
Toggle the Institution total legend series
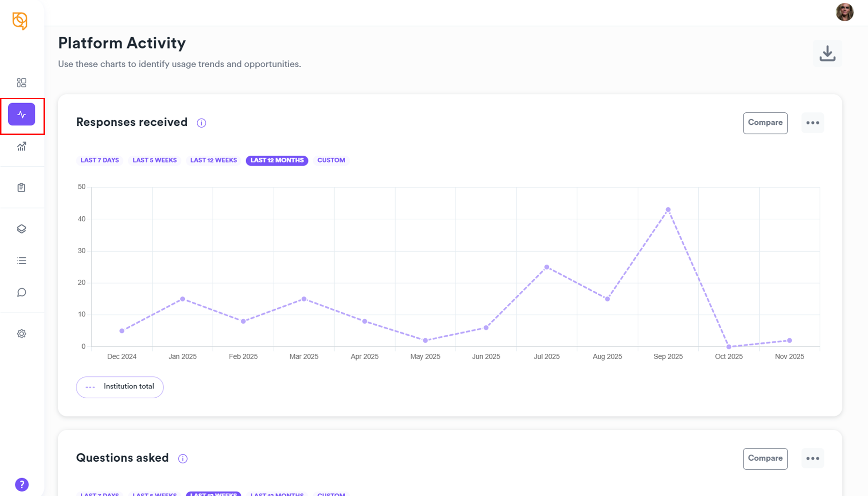click(119, 387)
